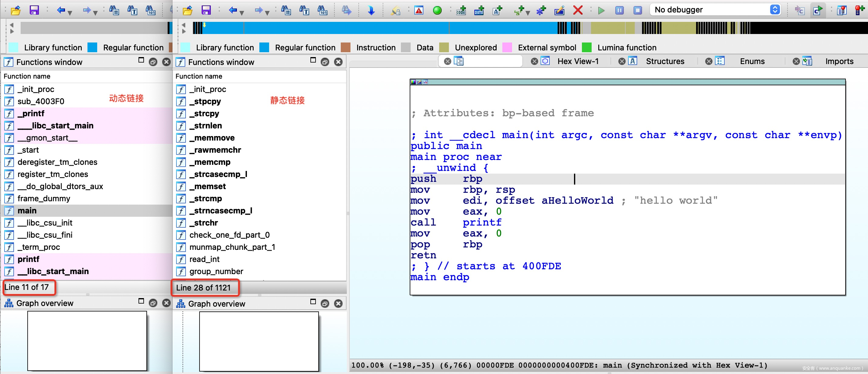The width and height of the screenshot is (868, 374).
Task: Click the Create CODE icon
Action: click(x=461, y=10)
